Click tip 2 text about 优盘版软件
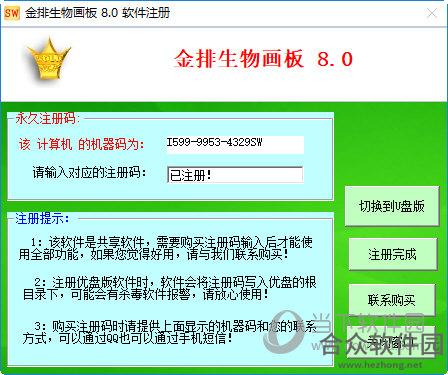 [x=169, y=288]
